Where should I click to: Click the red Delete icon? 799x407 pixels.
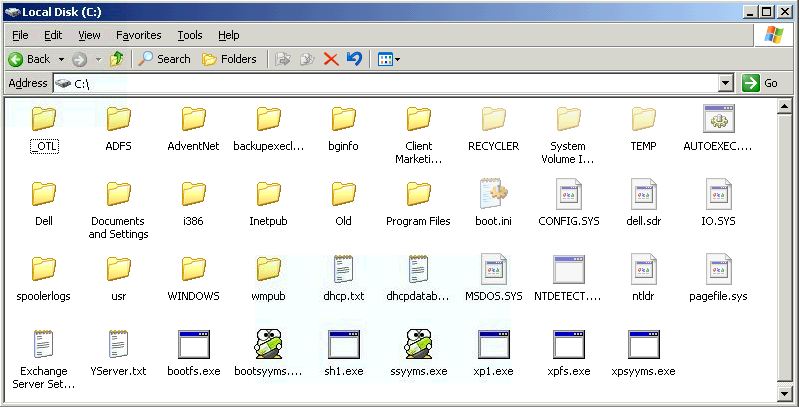click(x=331, y=60)
